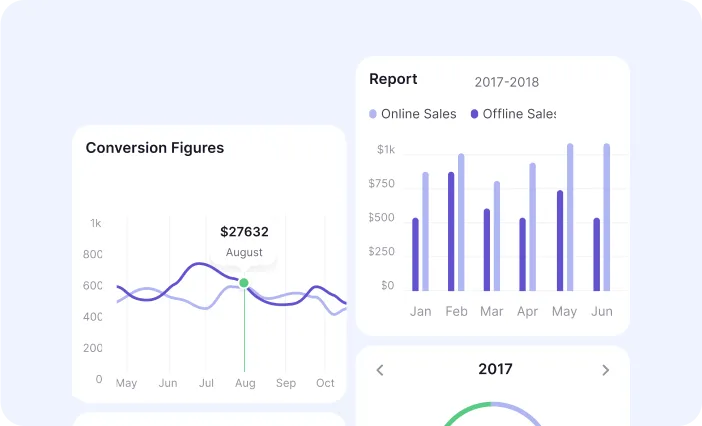The height and width of the screenshot is (426, 702).
Task: Click the Conversion Figures title
Action: (155, 148)
